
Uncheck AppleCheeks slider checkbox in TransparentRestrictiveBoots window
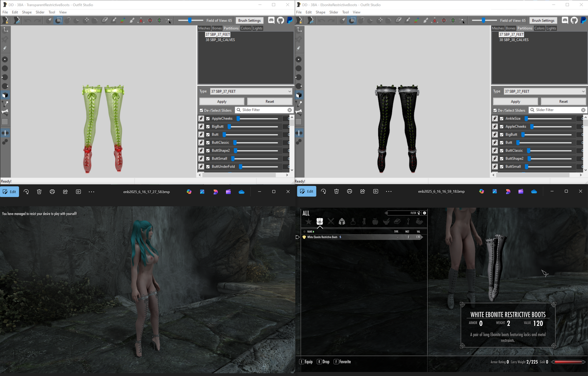(208, 119)
